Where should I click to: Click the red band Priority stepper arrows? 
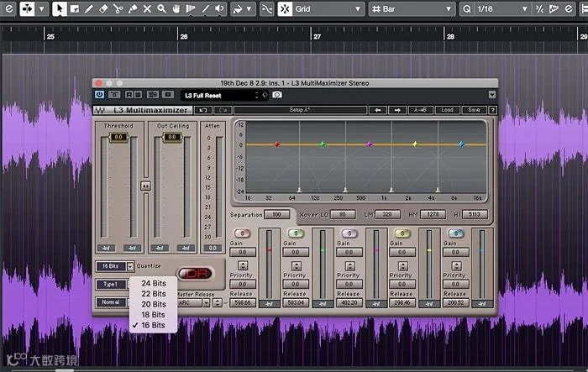pos(243,266)
